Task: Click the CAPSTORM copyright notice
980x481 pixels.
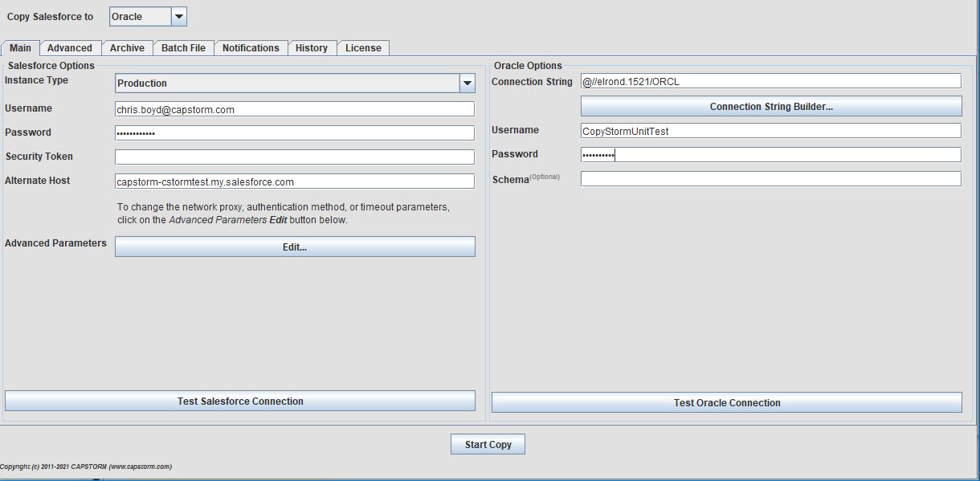Action: 86,467
